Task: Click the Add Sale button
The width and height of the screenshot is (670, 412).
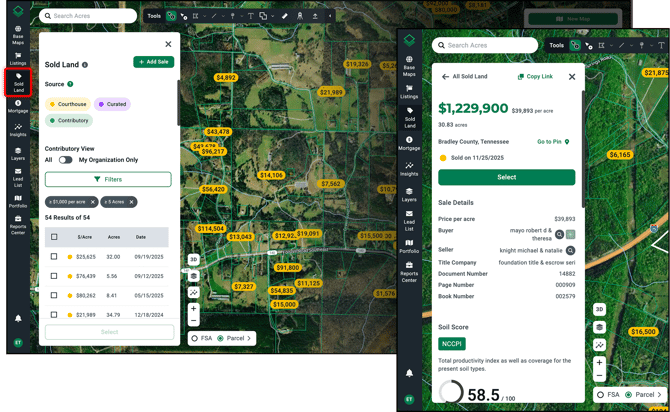Action: pyautogui.click(x=153, y=62)
